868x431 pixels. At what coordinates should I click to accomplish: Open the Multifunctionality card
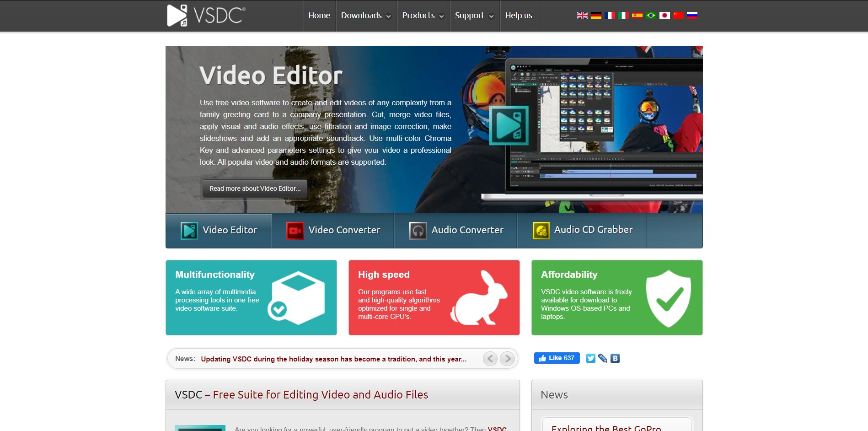point(251,297)
